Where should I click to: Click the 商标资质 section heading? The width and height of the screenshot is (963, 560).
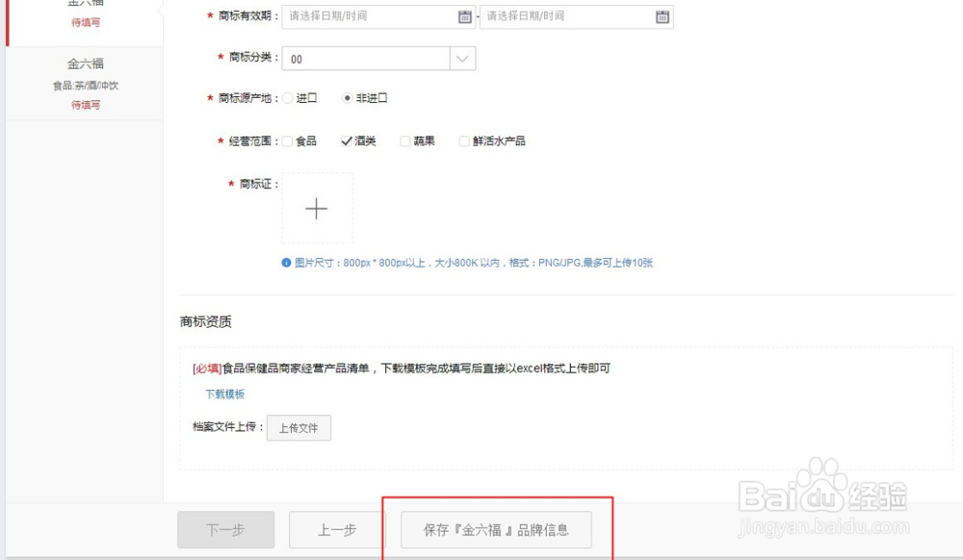pyautogui.click(x=206, y=321)
